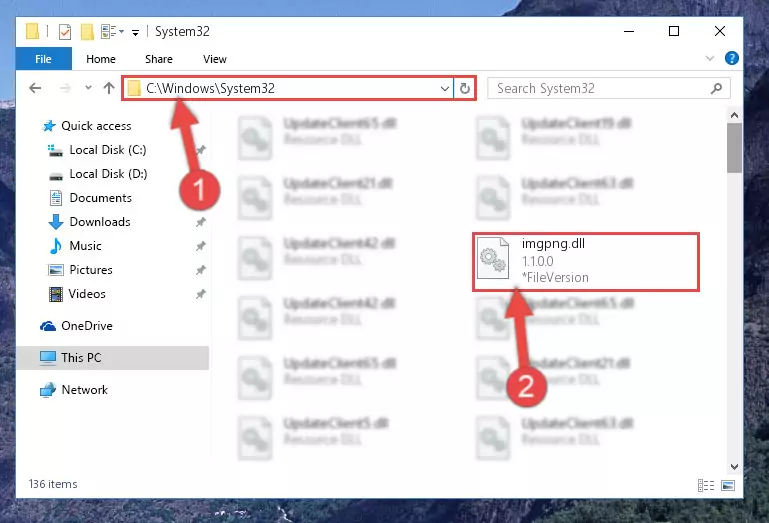Click the Documents page icon in sidebar
The height and width of the screenshot is (523, 769).
(56, 198)
